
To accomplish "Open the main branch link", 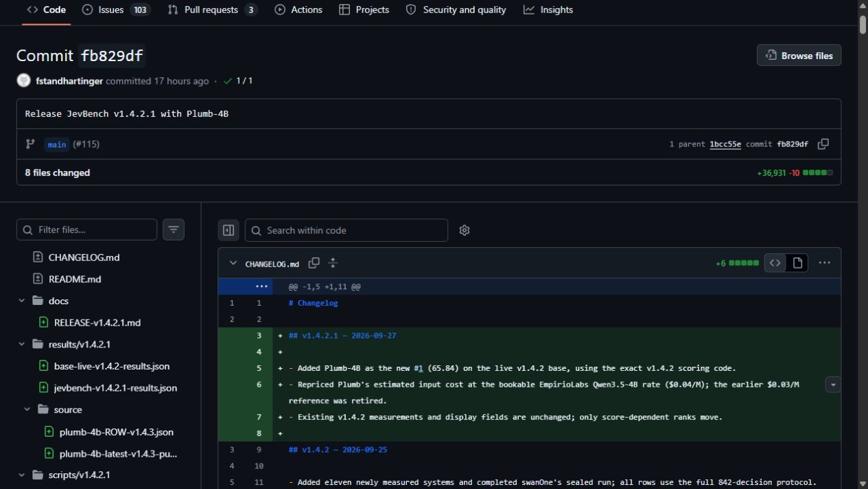I will tap(57, 144).
